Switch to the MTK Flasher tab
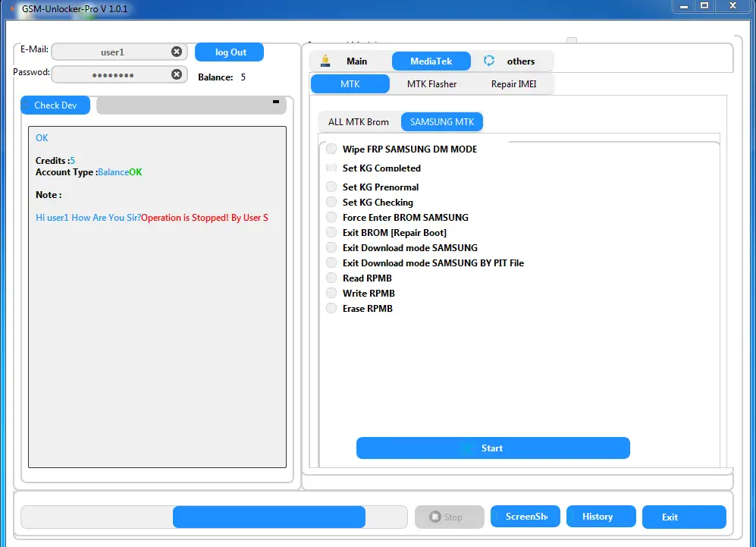The image size is (756, 547). pyautogui.click(x=431, y=84)
